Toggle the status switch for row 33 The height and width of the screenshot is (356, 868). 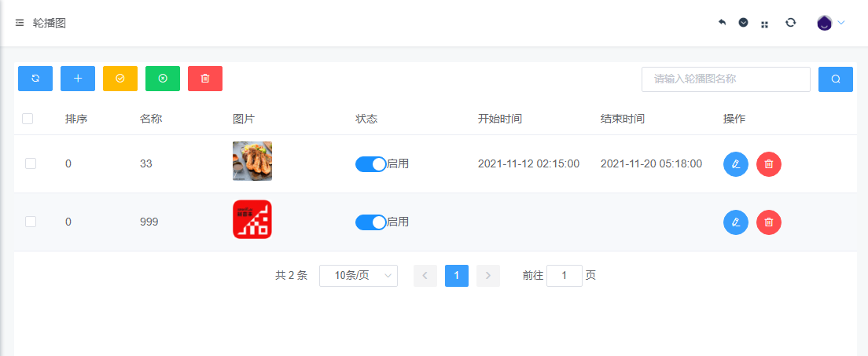370,164
